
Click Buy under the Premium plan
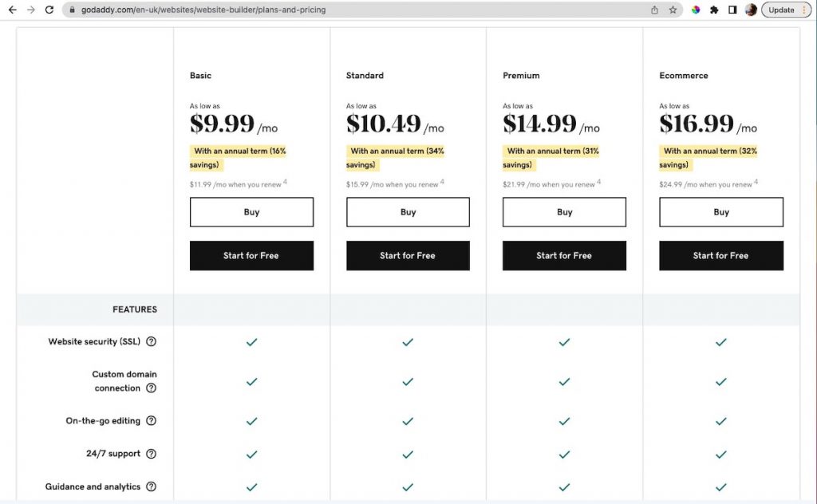pyautogui.click(x=564, y=211)
